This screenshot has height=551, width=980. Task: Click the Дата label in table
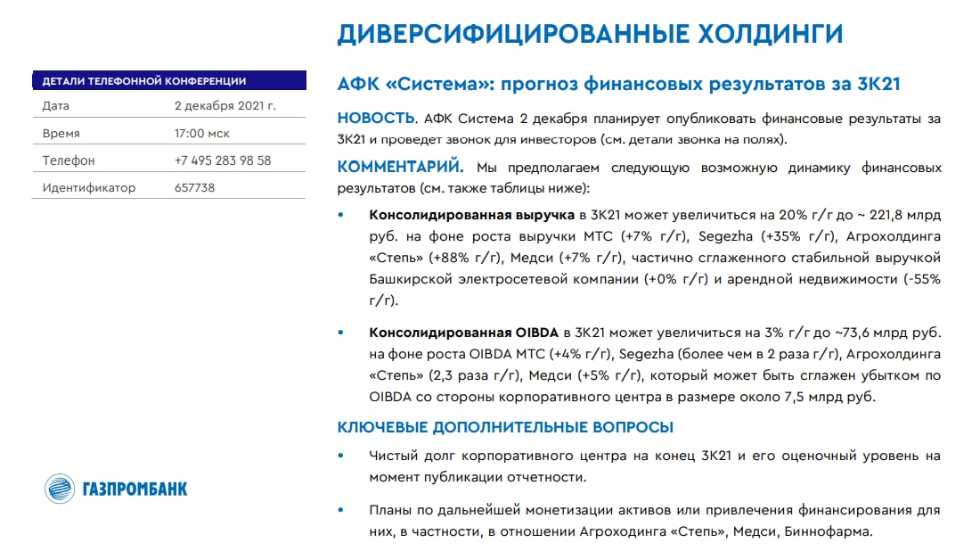55,106
